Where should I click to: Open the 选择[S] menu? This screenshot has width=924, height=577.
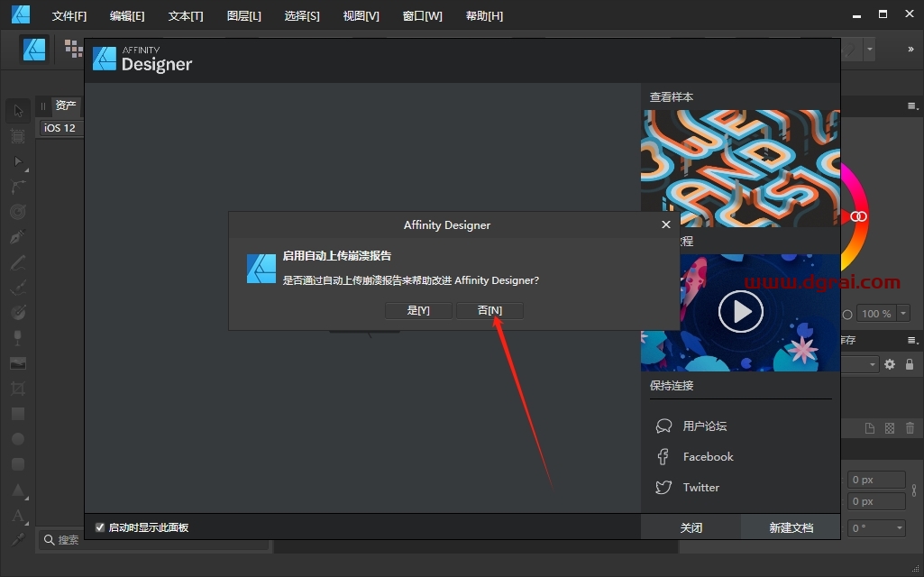(302, 16)
